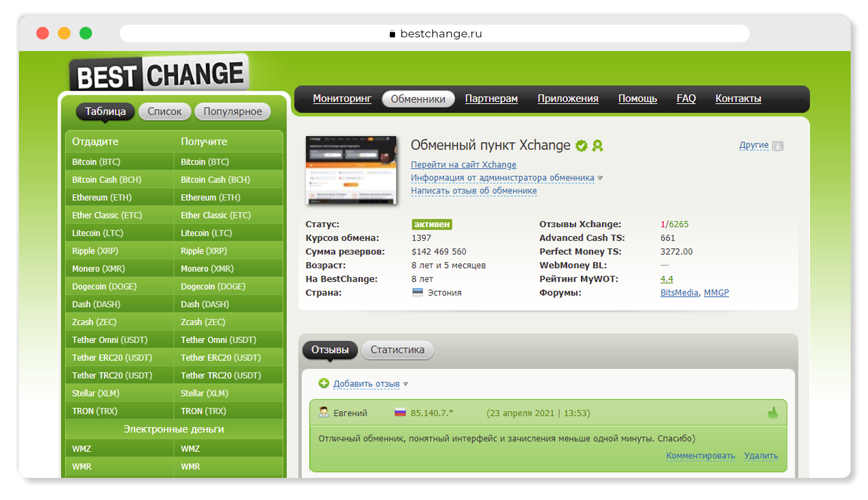The image size is (868, 500).
Task: Switch to the Популярное tab
Action: click(233, 112)
